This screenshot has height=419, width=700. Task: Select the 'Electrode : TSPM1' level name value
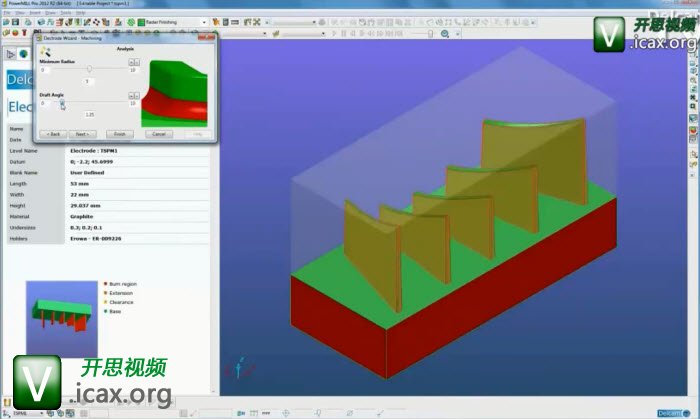(94, 151)
